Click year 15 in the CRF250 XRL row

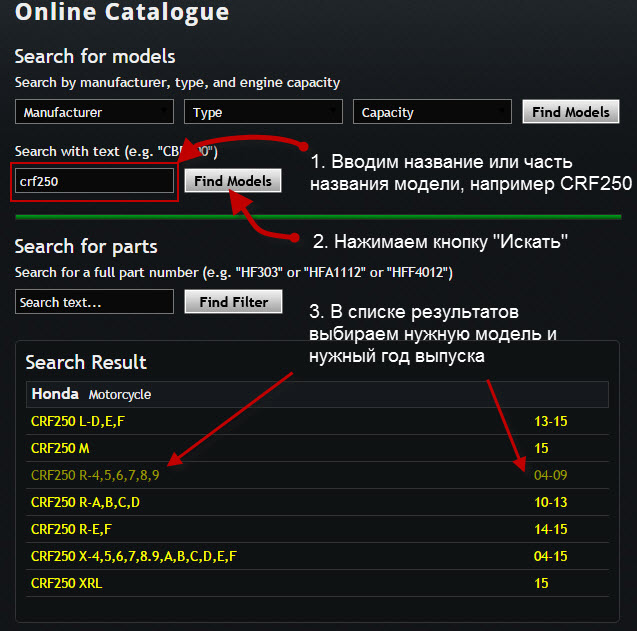(x=541, y=583)
